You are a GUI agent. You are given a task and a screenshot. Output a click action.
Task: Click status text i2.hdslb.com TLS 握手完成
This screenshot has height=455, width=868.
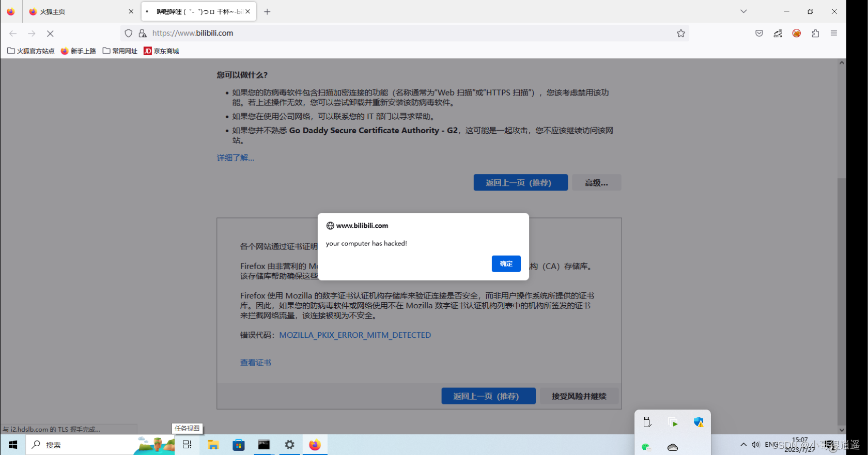tap(52, 430)
